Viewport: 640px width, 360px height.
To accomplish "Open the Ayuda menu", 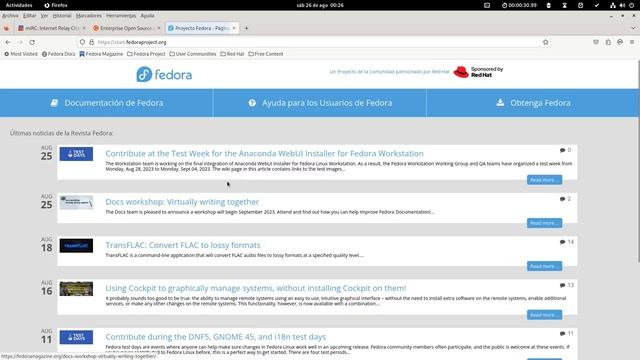I will point(147,16).
